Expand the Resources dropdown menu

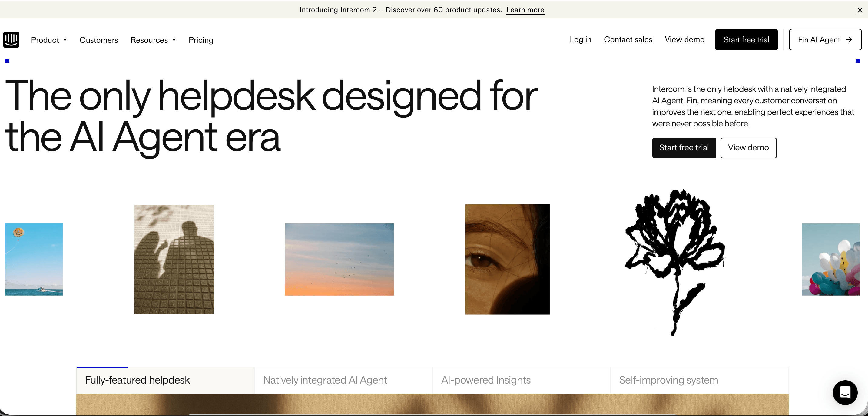[153, 40]
